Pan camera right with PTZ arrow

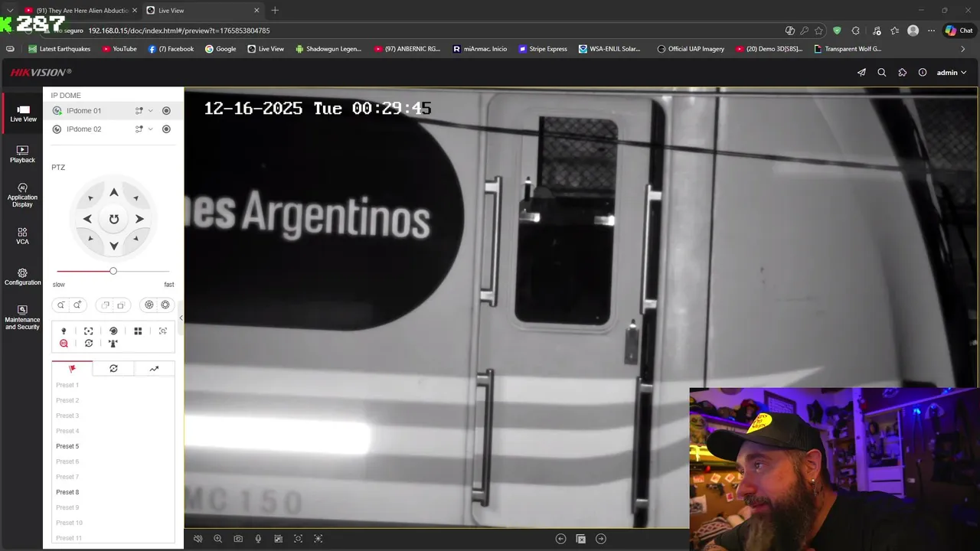[139, 219]
